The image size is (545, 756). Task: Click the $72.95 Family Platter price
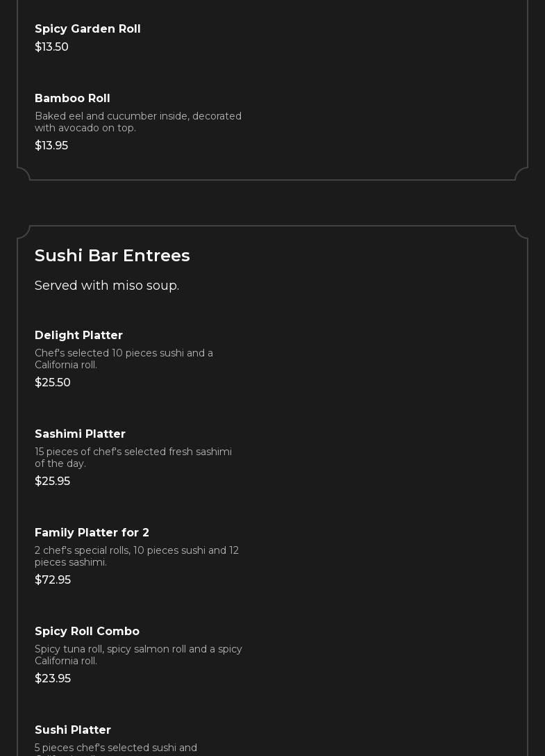(x=53, y=580)
